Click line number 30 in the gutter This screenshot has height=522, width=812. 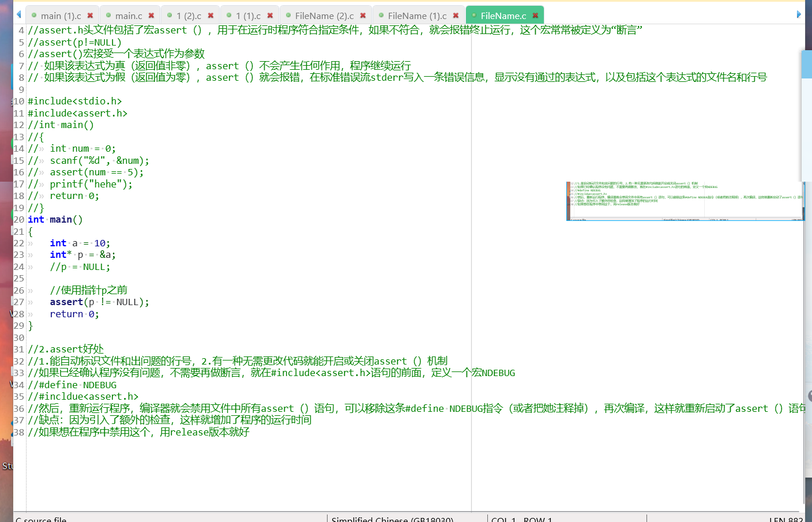click(x=19, y=337)
